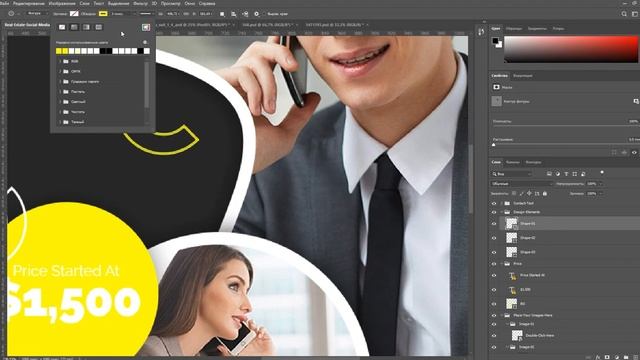Open the shape options gear in options bar
Screen dimensions: 640x360
coord(256,14)
